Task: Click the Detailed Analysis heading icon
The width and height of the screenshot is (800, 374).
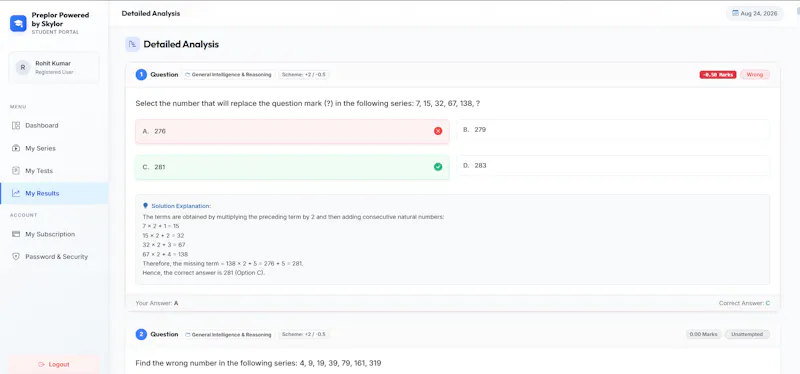Action: point(133,44)
